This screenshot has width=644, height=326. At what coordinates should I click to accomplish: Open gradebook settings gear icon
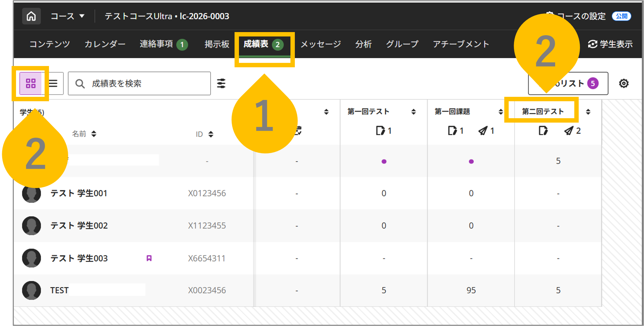624,83
